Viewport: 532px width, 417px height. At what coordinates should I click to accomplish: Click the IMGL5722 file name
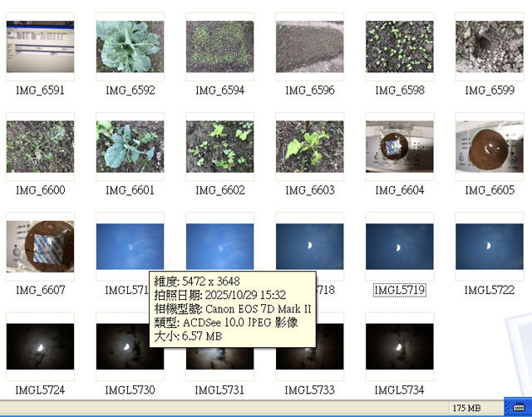click(490, 290)
